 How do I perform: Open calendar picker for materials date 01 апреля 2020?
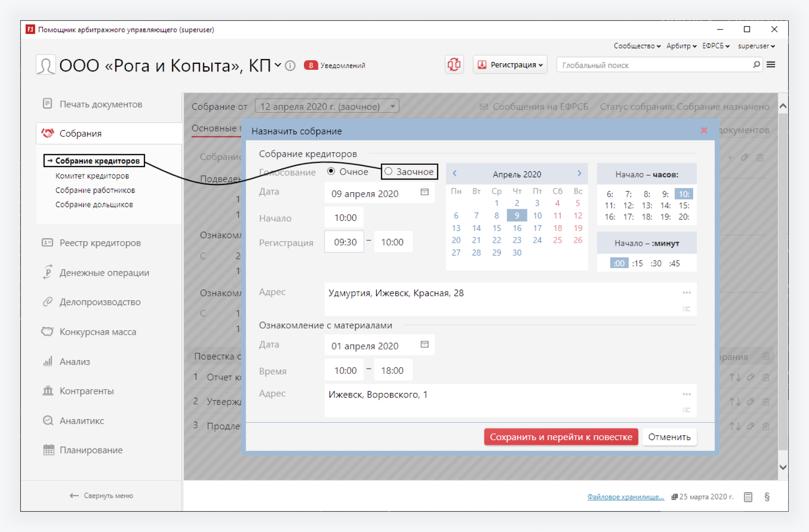click(425, 344)
